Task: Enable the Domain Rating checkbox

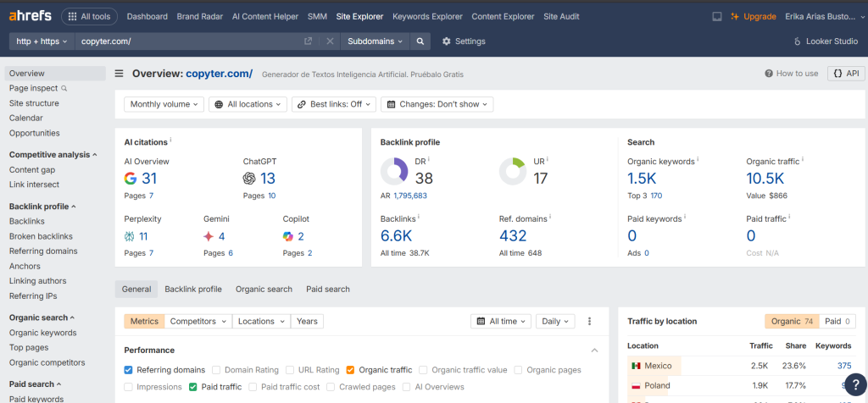Action: coord(216,370)
